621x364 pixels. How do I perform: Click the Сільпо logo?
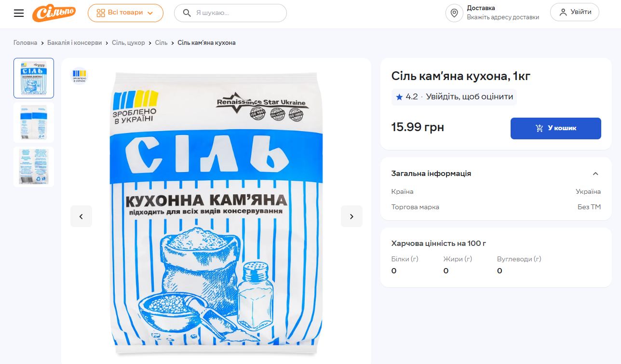(54, 13)
